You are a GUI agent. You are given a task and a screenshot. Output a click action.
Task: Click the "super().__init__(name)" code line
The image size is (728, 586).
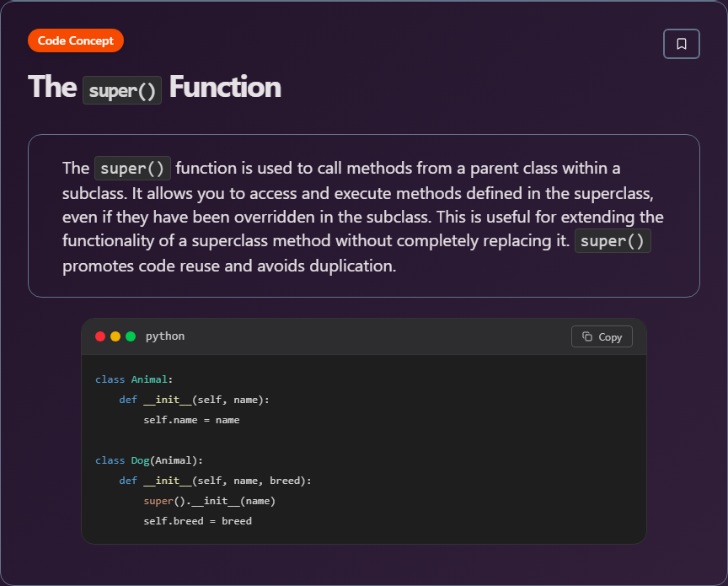coord(209,501)
